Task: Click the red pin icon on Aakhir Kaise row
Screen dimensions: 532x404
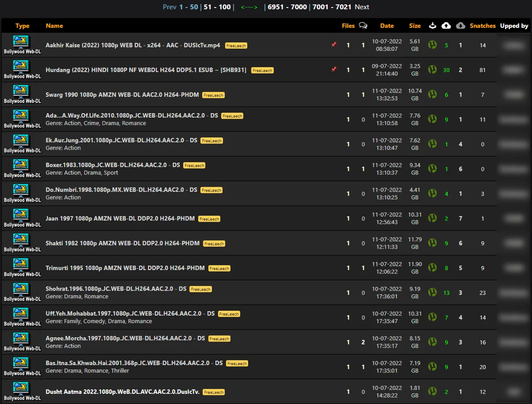Action: 334,45
